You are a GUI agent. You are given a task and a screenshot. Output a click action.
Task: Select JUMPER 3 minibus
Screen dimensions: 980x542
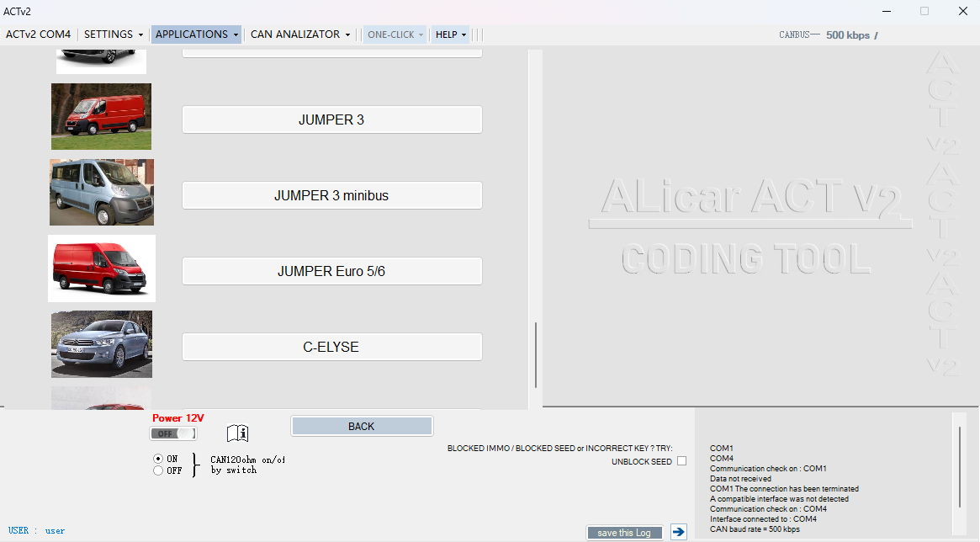click(x=331, y=194)
